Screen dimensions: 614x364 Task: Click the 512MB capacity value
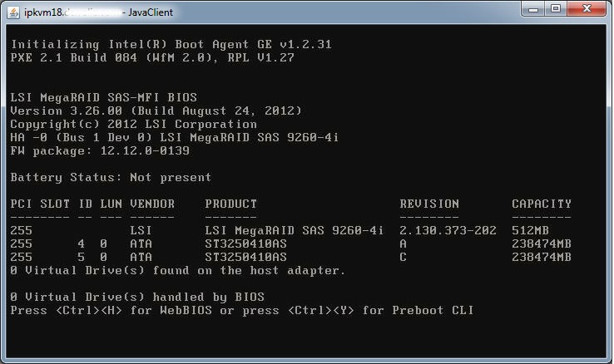point(530,230)
